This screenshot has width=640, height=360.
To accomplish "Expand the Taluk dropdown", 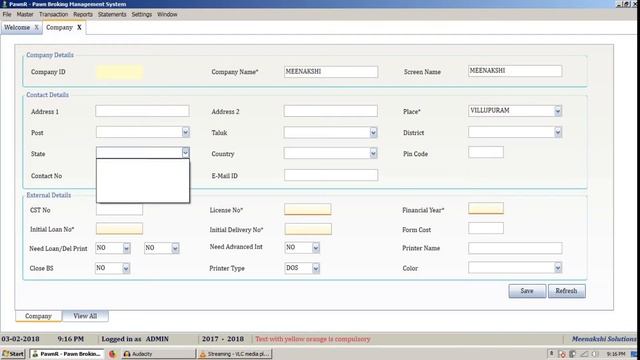I will pyautogui.click(x=373, y=132).
